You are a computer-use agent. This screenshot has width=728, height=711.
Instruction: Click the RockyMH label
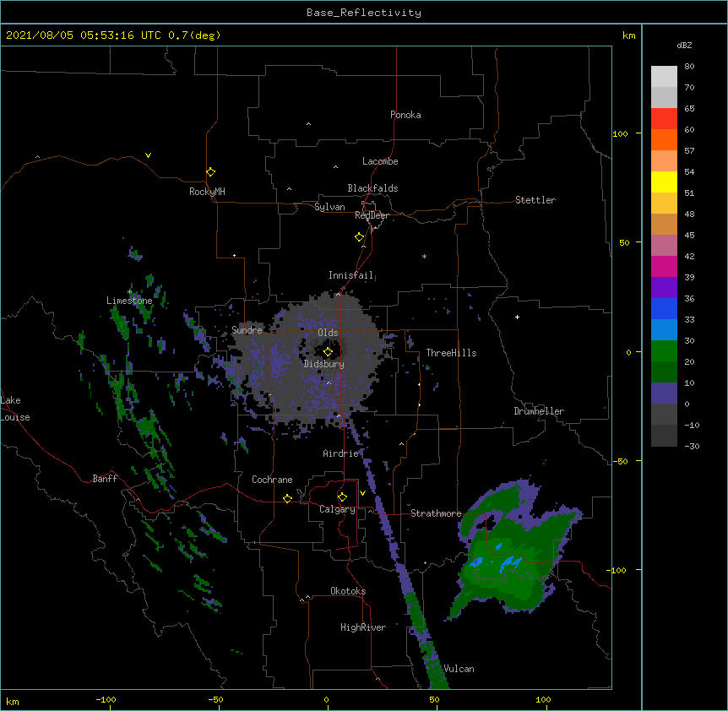coord(207,191)
